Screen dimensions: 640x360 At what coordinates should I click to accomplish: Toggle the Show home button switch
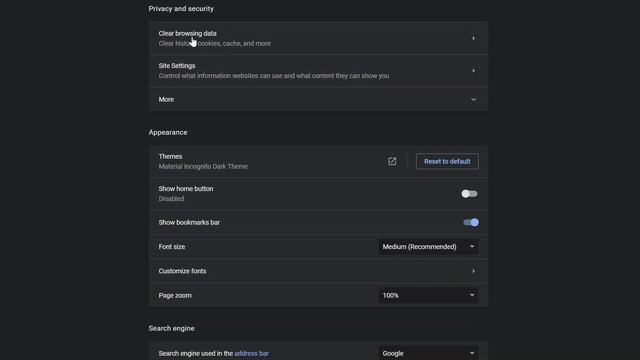click(469, 194)
